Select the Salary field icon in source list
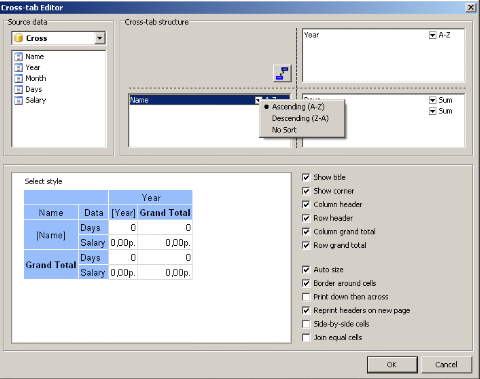This screenshot has height=379, width=480. pyautogui.click(x=19, y=100)
